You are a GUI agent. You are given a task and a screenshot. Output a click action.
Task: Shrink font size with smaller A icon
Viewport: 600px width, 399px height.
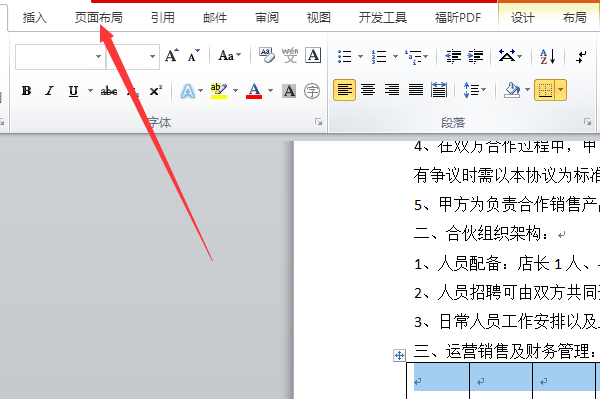(194, 56)
